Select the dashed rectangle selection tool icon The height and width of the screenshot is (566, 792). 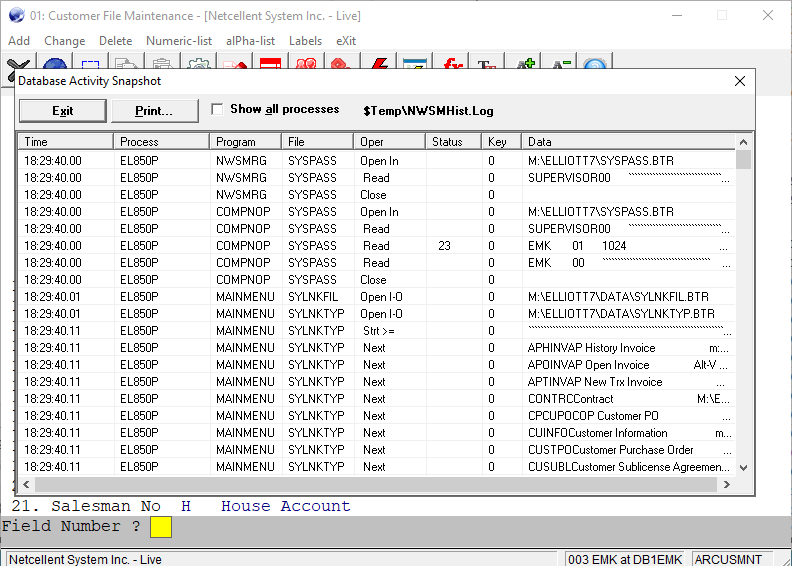click(x=90, y=63)
